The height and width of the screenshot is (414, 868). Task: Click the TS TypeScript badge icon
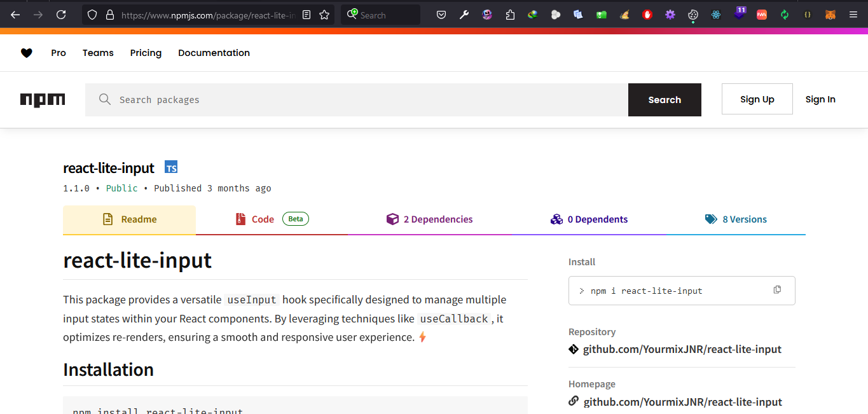[171, 167]
